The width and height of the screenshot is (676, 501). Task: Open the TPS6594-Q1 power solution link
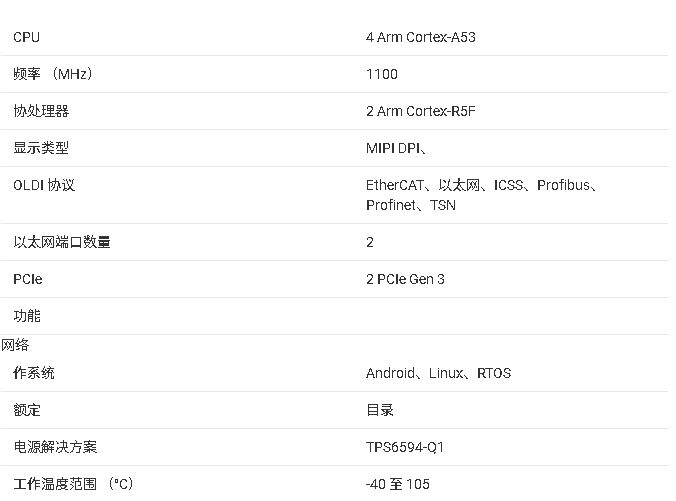point(405,447)
